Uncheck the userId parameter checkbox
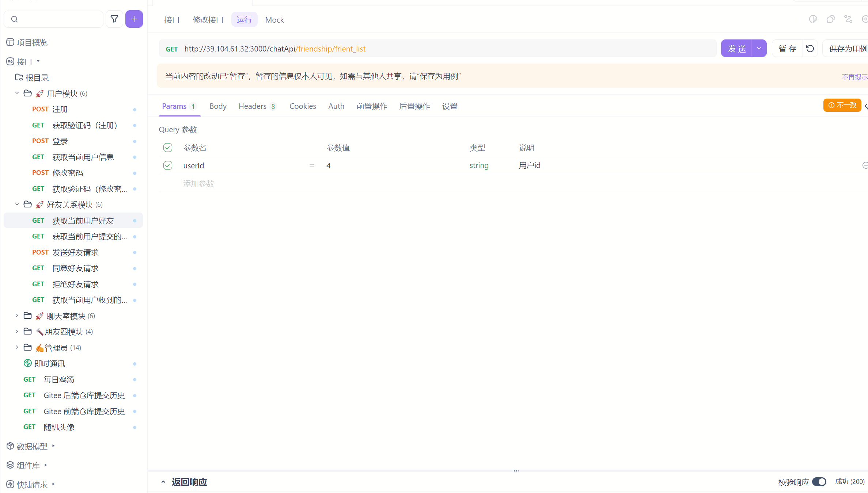 pos(168,165)
